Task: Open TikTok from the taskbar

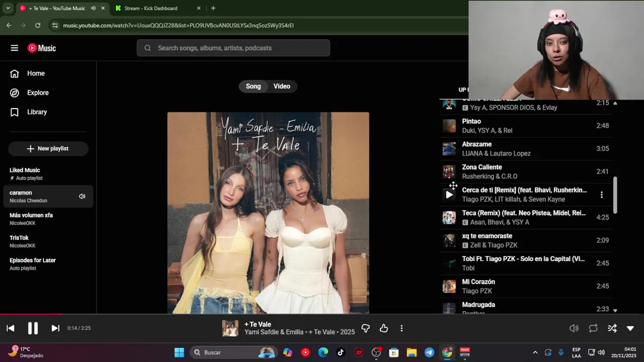Action: coord(341,352)
